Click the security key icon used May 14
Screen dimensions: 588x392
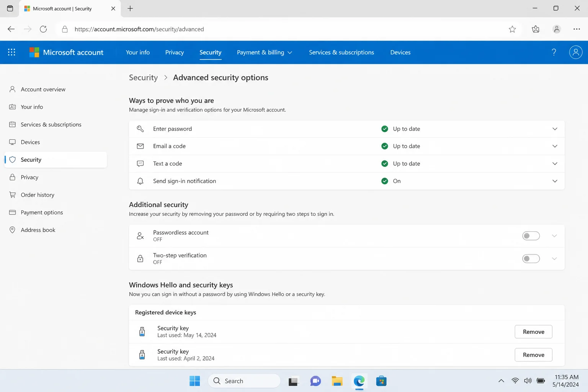coord(142,332)
